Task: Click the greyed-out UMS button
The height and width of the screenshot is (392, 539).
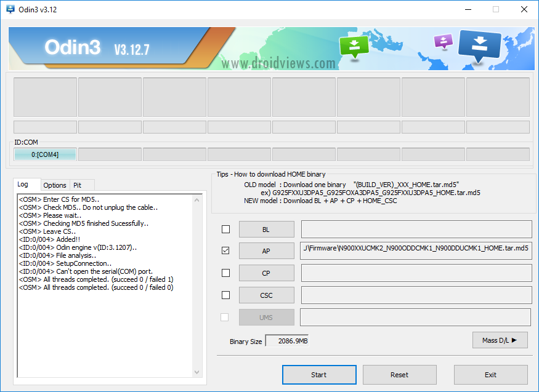Action: 266,318
